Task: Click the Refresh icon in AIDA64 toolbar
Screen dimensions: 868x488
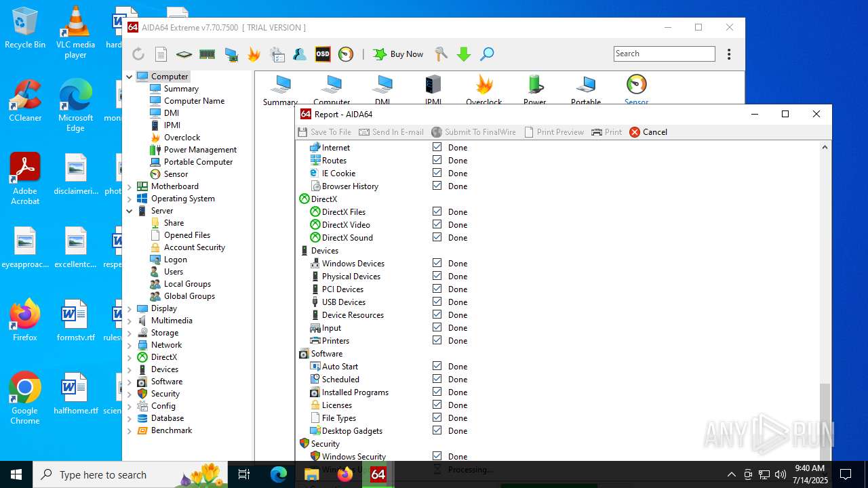Action: 138,54
